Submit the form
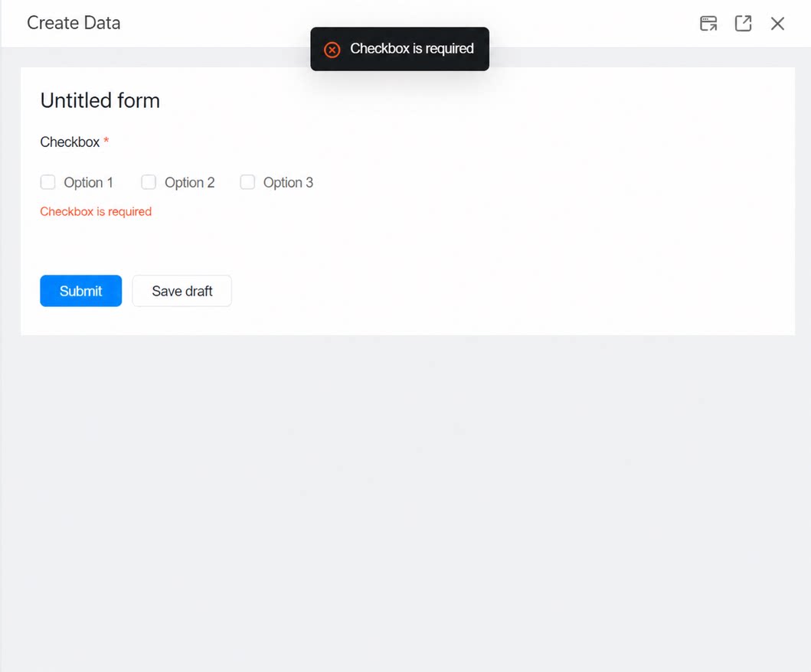Screen dimensions: 811x672 (x=80, y=291)
